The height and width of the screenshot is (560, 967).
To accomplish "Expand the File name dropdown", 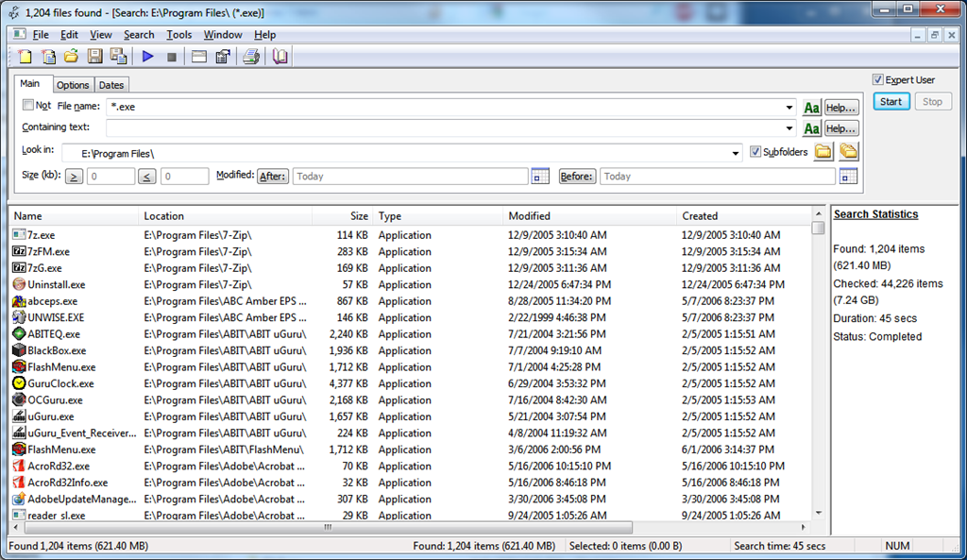I will click(x=789, y=108).
